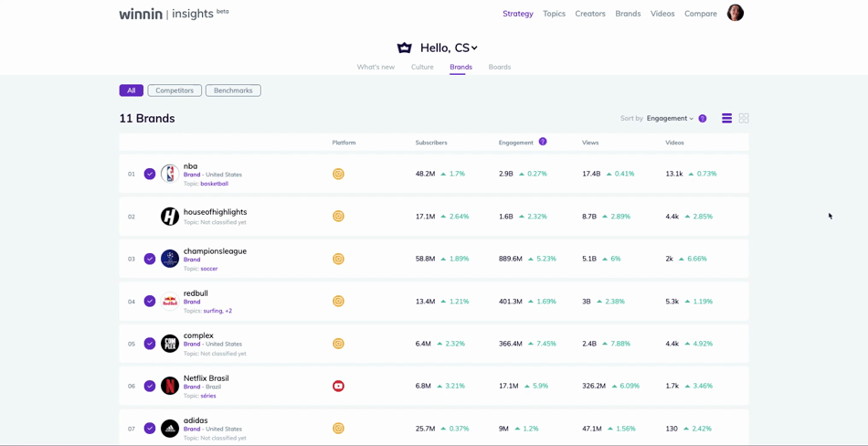Switch to the What's new tab
Image resolution: width=868 pixels, height=446 pixels.
point(376,67)
